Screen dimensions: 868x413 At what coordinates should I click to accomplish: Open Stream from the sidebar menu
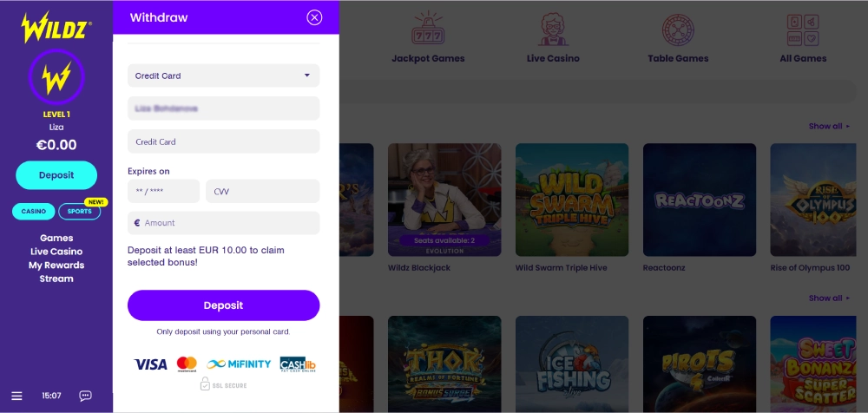point(56,279)
